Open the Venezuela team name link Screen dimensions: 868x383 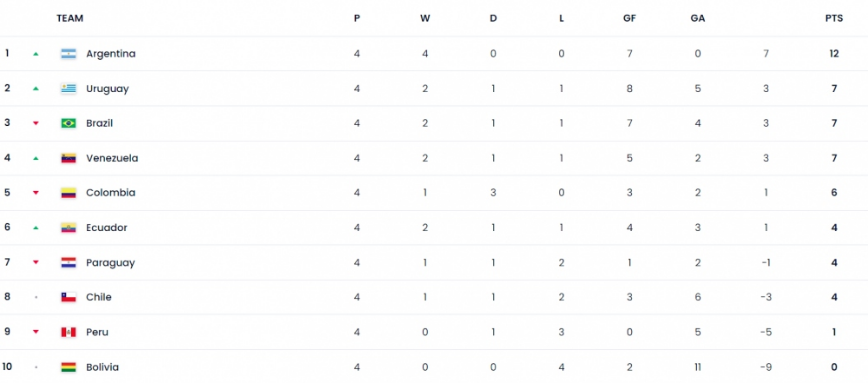[112, 158]
